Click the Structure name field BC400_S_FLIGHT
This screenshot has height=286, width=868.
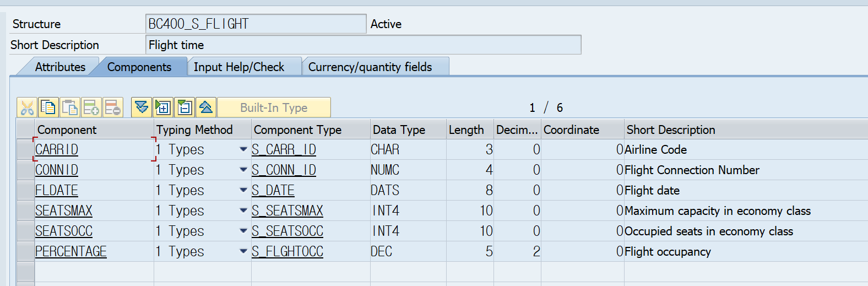(256, 24)
